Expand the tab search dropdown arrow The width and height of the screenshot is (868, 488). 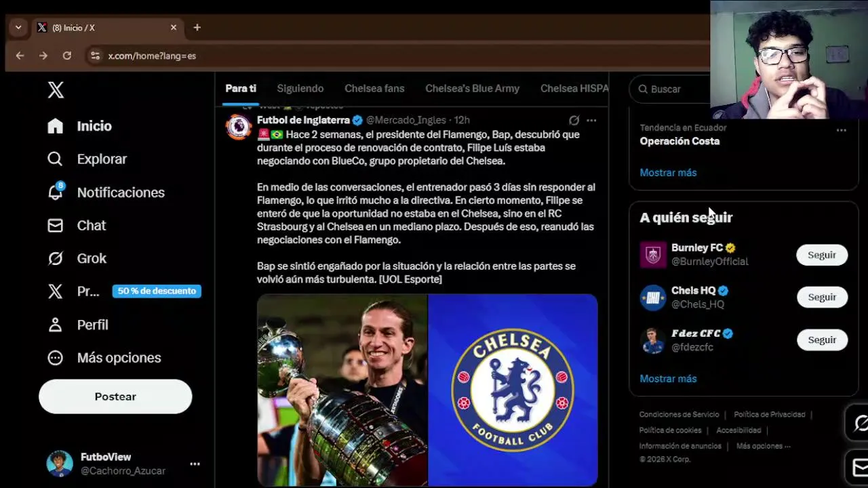pyautogui.click(x=18, y=28)
